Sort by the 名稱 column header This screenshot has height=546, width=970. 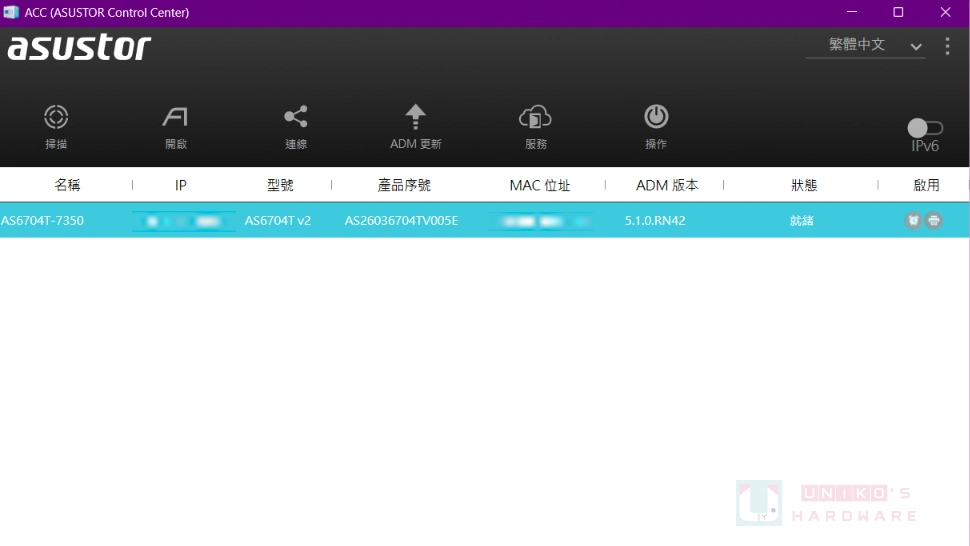click(x=67, y=185)
